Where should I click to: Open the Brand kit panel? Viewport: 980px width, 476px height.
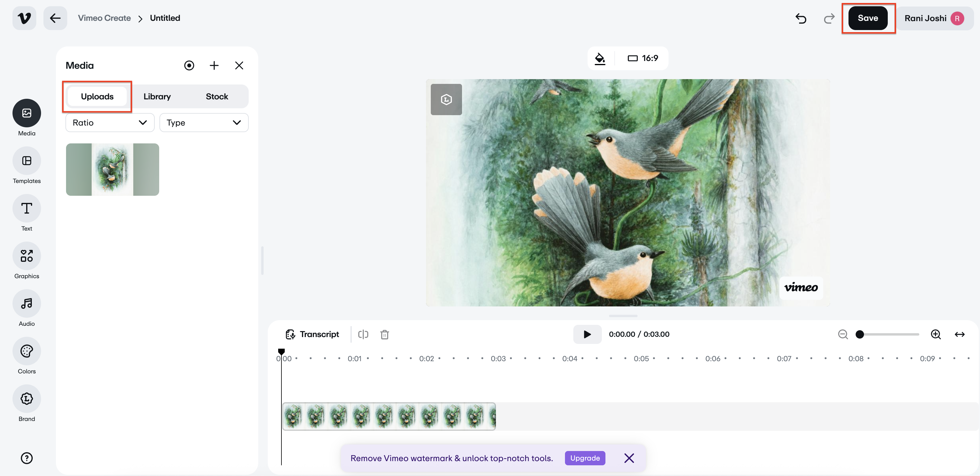pyautogui.click(x=27, y=399)
